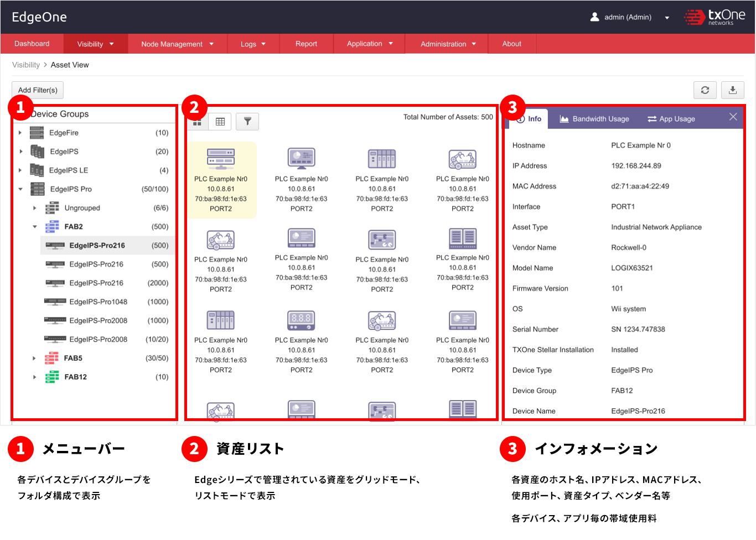
Task: Click the EdgeFire device group icon
Action: (37, 133)
